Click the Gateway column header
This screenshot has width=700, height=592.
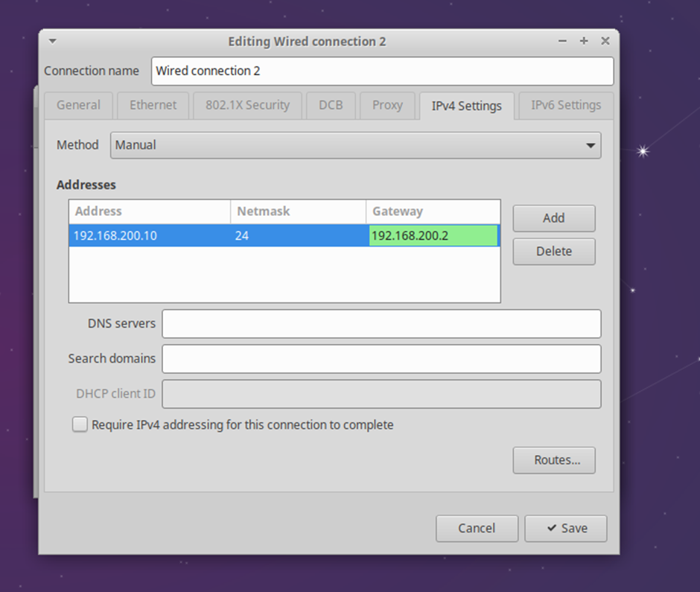(433, 211)
